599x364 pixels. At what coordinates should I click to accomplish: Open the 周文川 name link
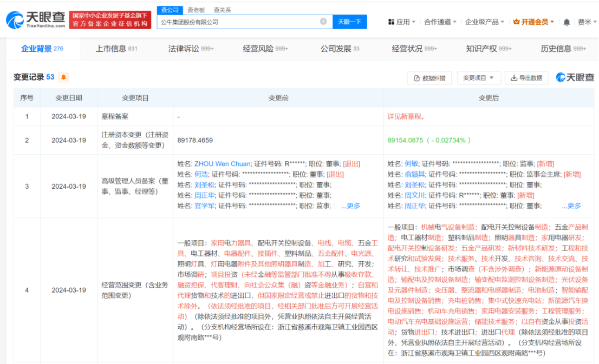(x=414, y=195)
